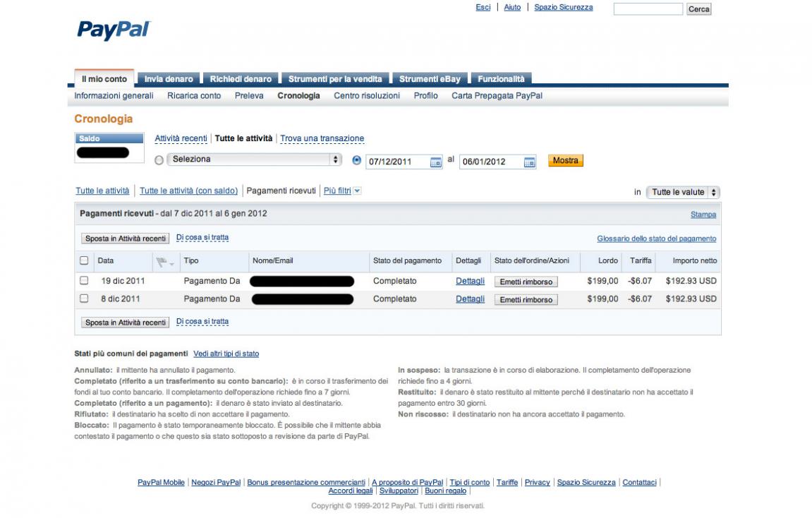Open A proposito di PayPal footer link
The image size is (812, 518).
point(408,482)
